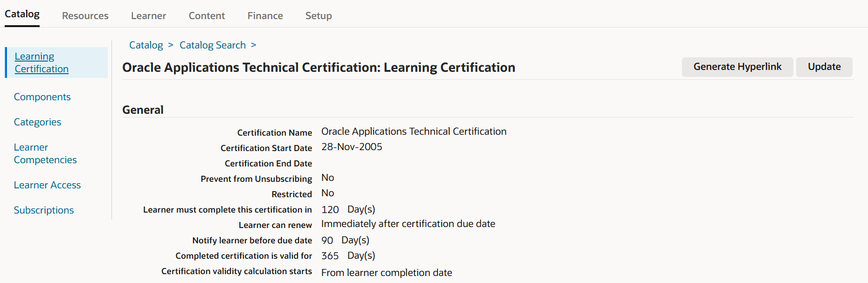Click the Notify learner before due date label
The image size is (868, 283).
tap(252, 241)
